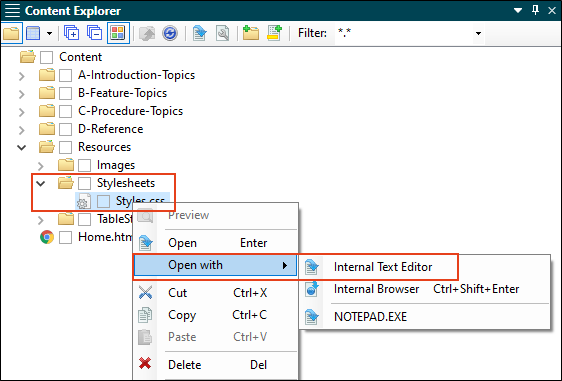This screenshot has width=562, height=381.
Task: Check the Home.htm checkbox
Action: [x=65, y=237]
